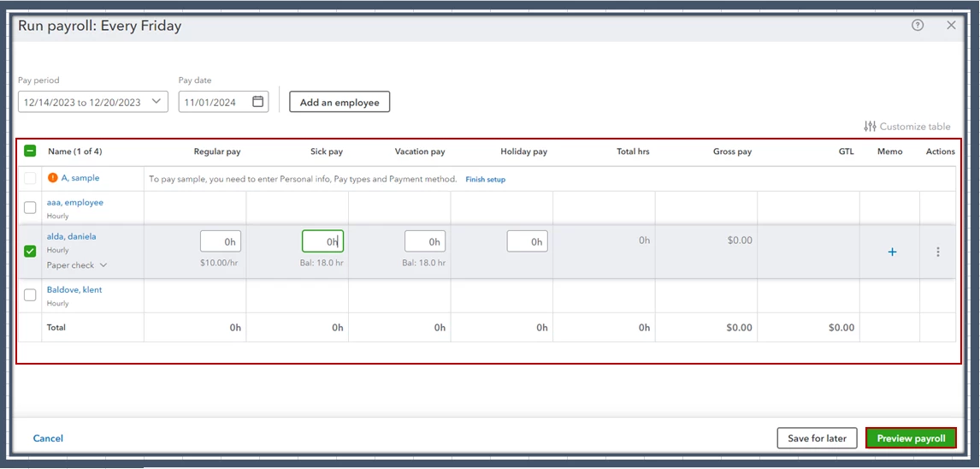The width and height of the screenshot is (980, 469).
Task: Click the Sick pay Bal: 18.0 hr text
Action: pyautogui.click(x=322, y=263)
